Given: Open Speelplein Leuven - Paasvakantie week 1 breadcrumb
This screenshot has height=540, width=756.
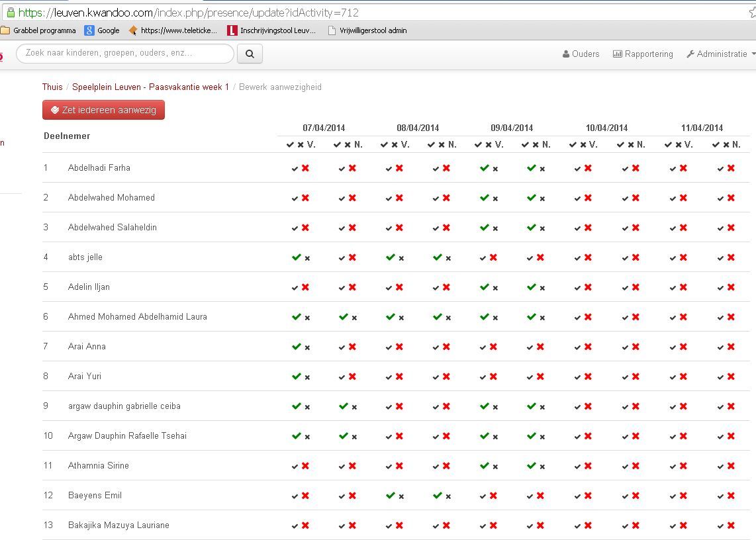Looking at the screenshot, I should click(x=150, y=87).
